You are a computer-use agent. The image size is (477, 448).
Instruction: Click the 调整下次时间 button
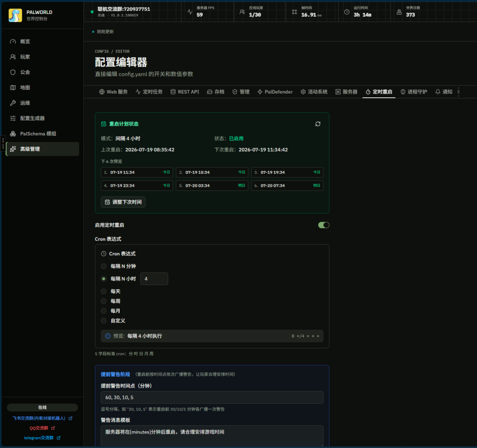pyautogui.click(x=123, y=202)
